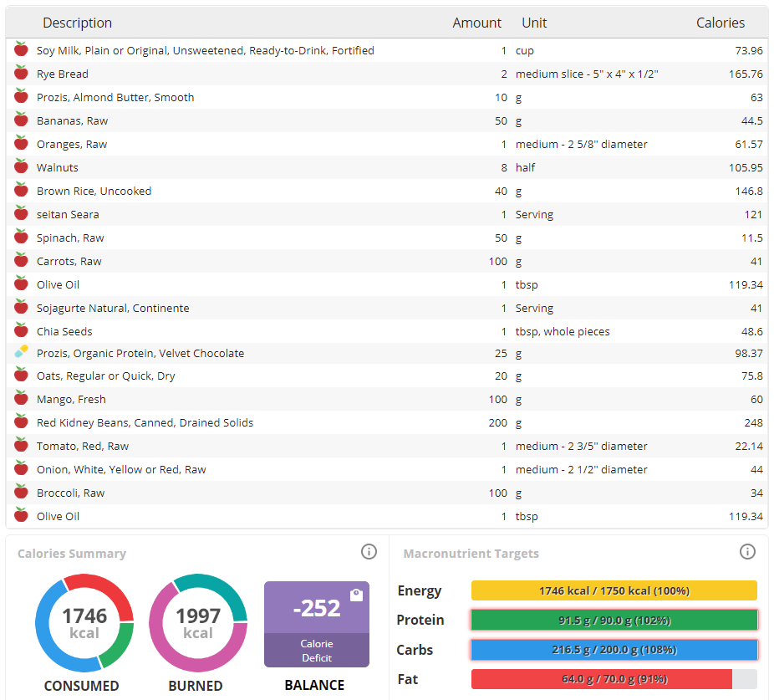Click the apple icon beside Chia Seeds
Viewport: 774px width, 700px height.
click(x=21, y=331)
